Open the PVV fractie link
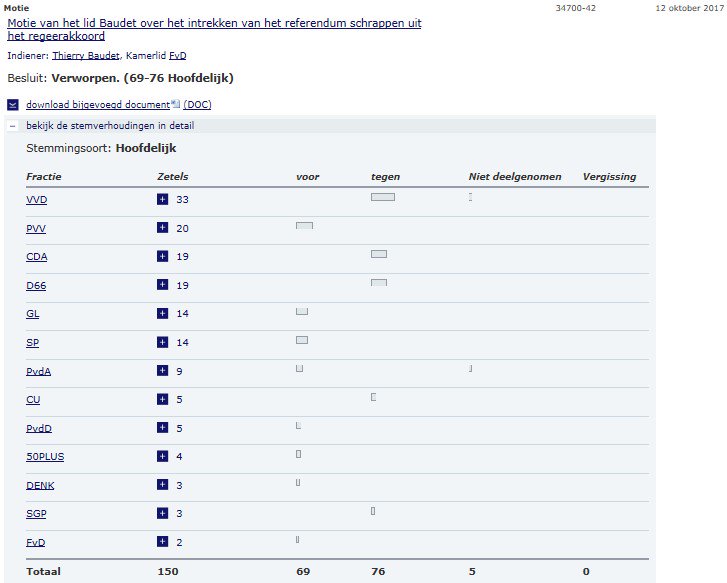 36,228
